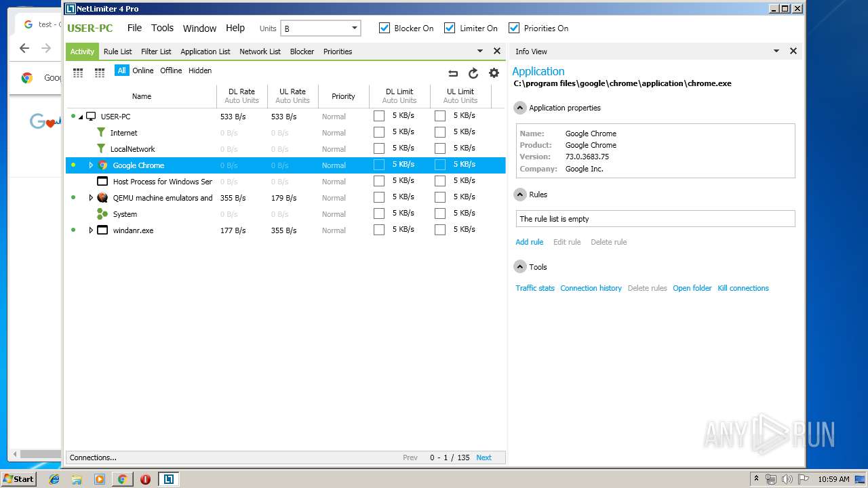Open the Tools menu

(x=163, y=28)
